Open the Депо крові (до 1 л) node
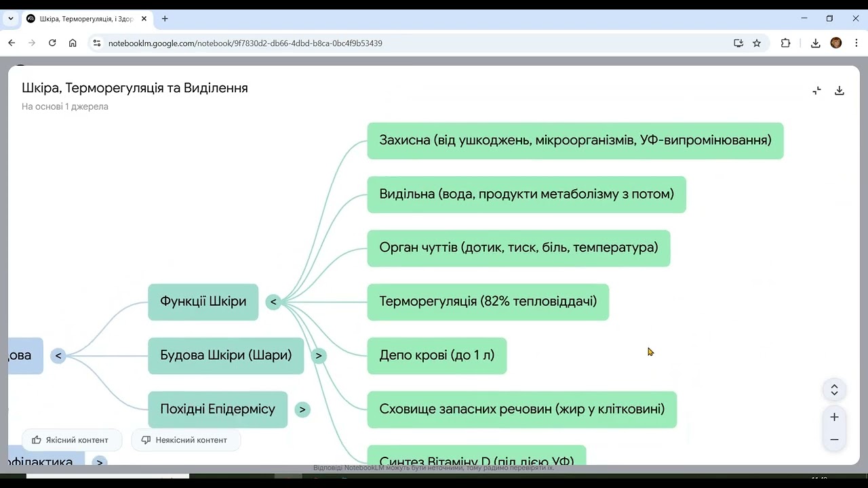Viewport: 868px width, 488px height. [x=437, y=355]
